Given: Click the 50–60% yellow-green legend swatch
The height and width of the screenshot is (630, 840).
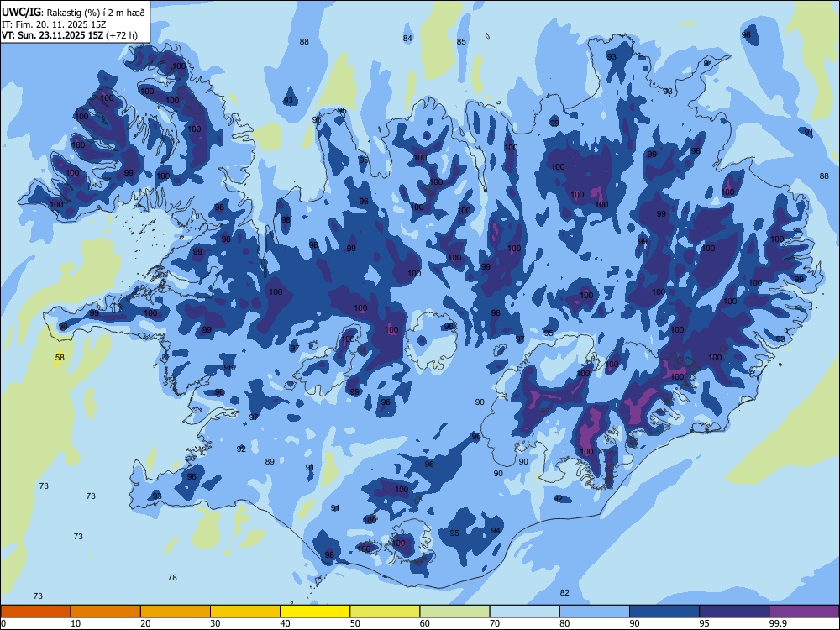Looking at the screenshot, I should [385, 612].
